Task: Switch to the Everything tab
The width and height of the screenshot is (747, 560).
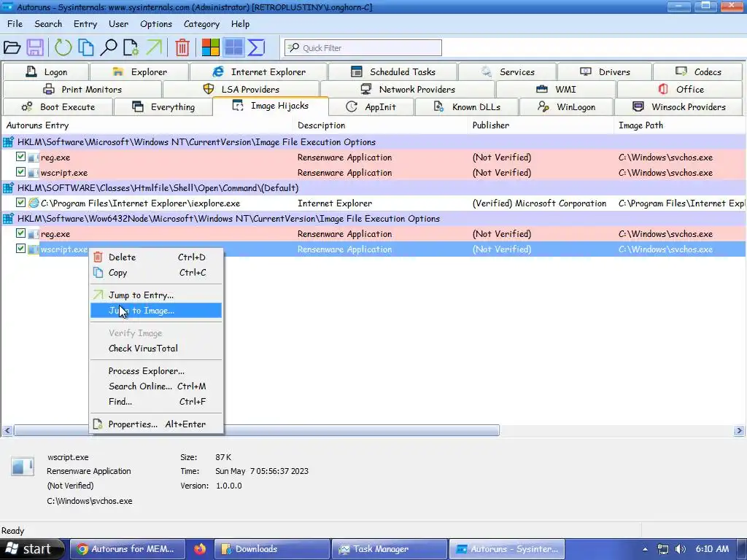Action: point(163,107)
